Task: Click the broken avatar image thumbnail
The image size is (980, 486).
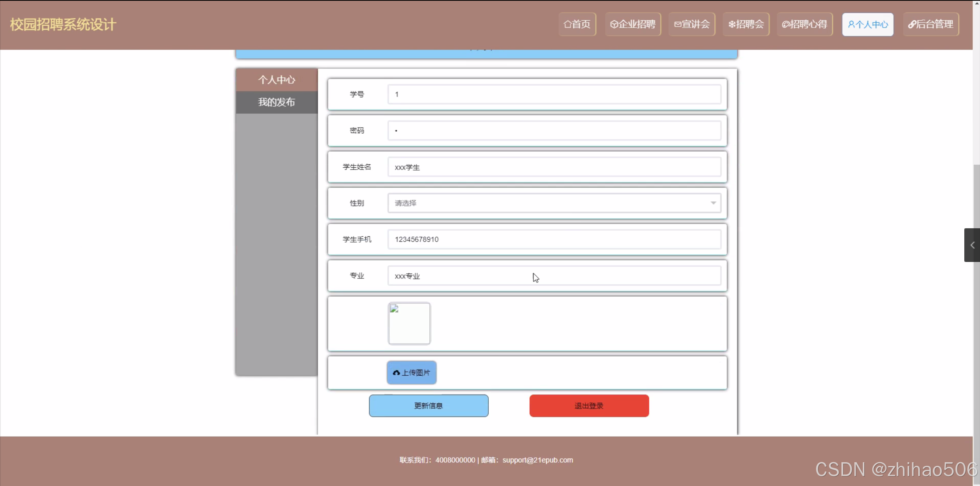Action: (409, 324)
